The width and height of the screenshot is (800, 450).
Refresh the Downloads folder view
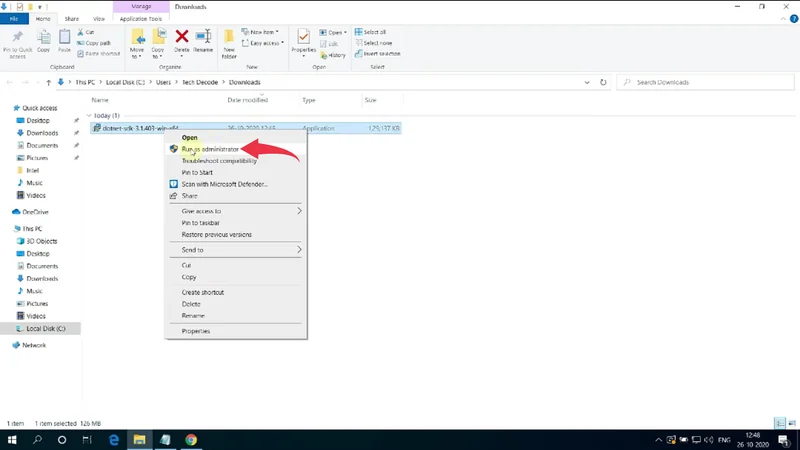(603, 82)
